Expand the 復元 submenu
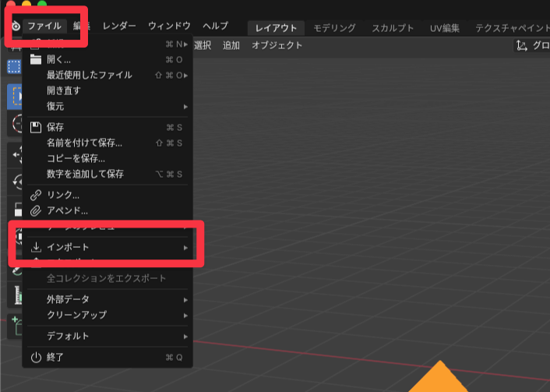The width and height of the screenshot is (550, 392). [108, 106]
